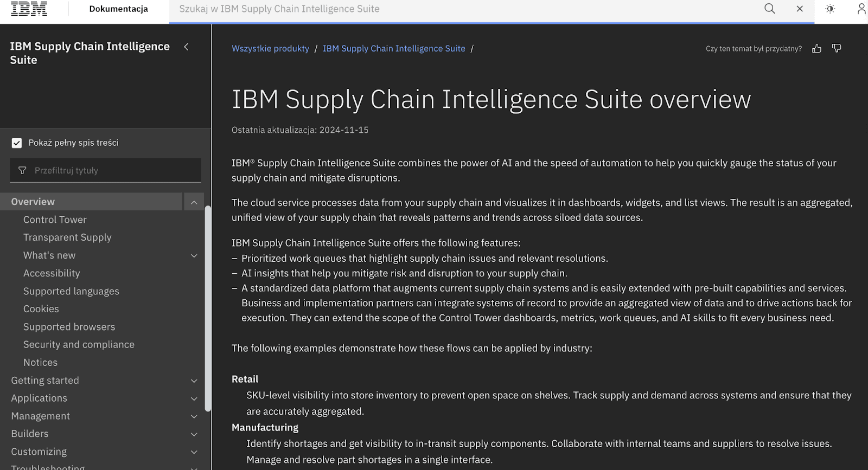Open Cookies topic
868x470 pixels.
41,309
